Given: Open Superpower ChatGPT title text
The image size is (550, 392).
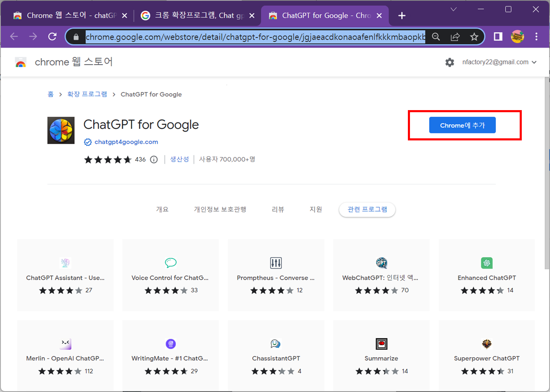Looking at the screenshot, I should click(487, 359).
